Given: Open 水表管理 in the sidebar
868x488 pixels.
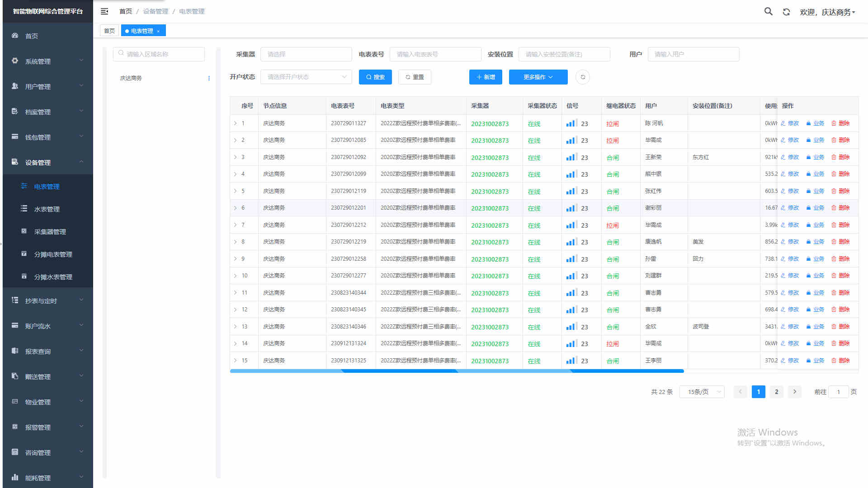Looking at the screenshot, I should pyautogui.click(x=47, y=209).
